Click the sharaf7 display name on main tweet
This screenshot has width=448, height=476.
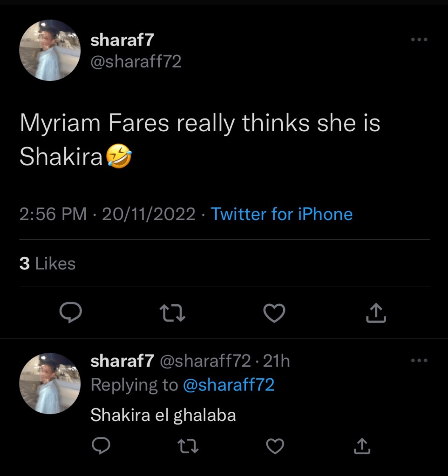[x=122, y=40]
